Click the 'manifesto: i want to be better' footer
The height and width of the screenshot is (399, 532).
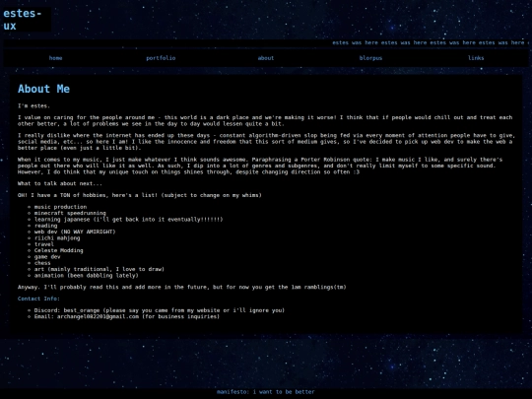tap(266, 392)
